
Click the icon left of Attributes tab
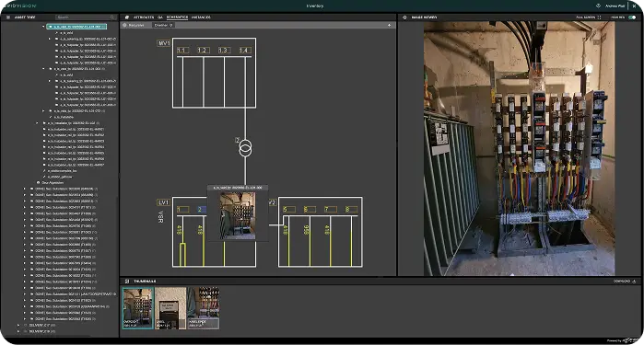coord(127,17)
